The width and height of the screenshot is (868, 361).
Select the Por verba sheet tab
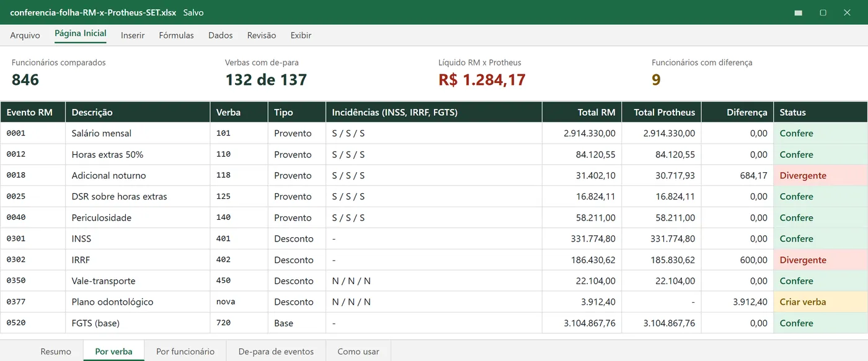point(113,351)
